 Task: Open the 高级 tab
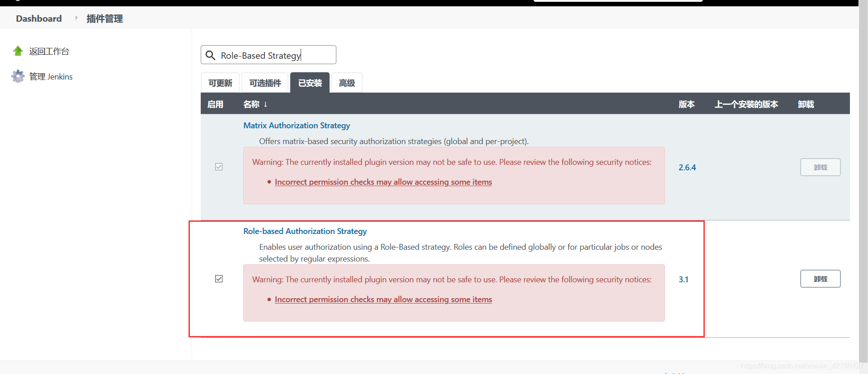[347, 83]
